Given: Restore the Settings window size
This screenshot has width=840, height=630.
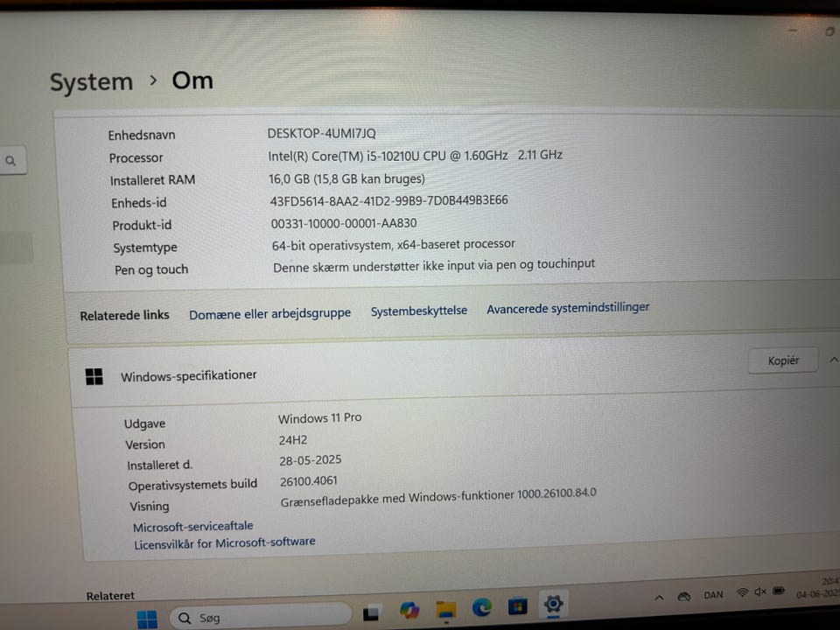Looking at the screenshot, I should [830, 31].
